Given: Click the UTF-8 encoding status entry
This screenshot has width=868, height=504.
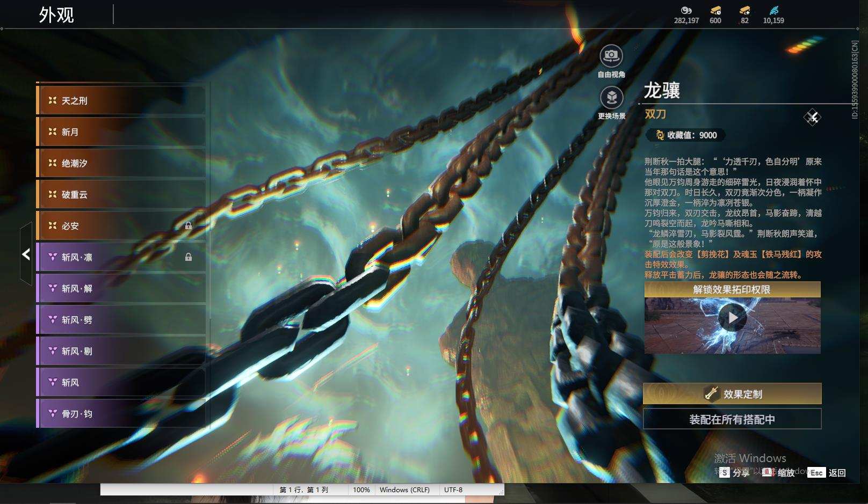Looking at the screenshot, I should coord(453,490).
